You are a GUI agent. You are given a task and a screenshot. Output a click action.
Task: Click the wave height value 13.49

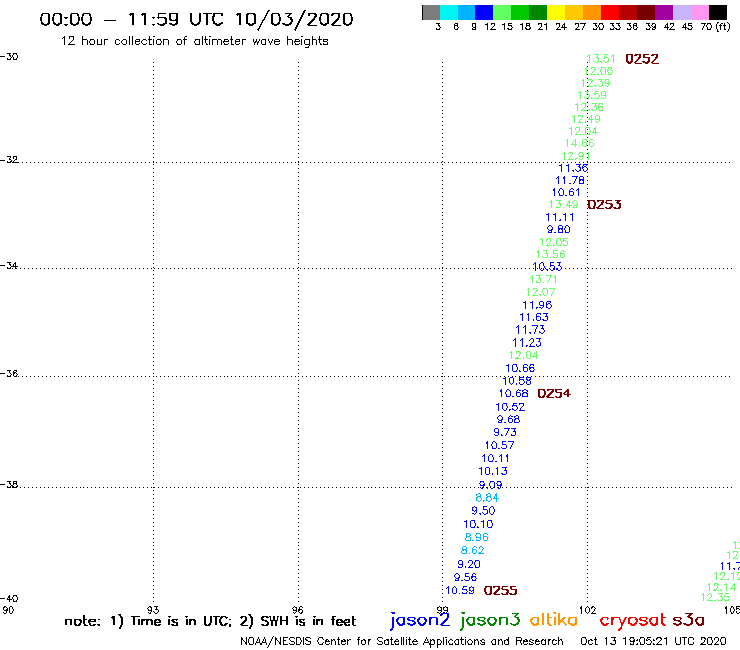(563, 204)
